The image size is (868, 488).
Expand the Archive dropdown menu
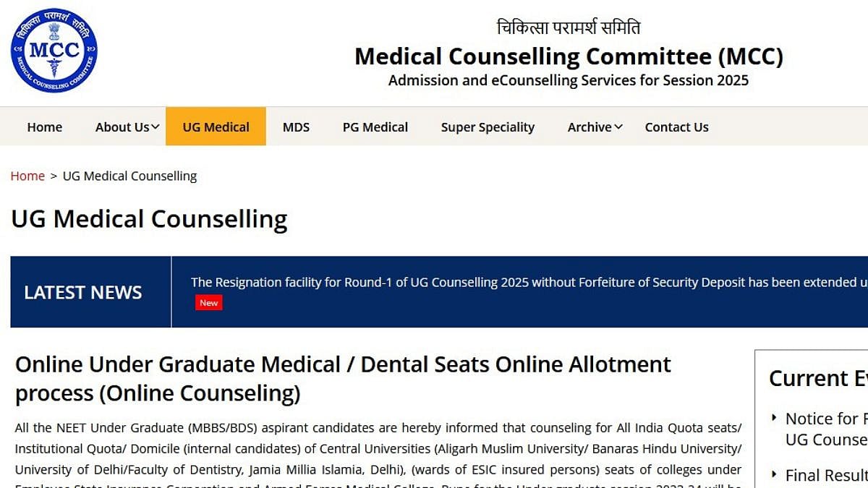(x=595, y=127)
